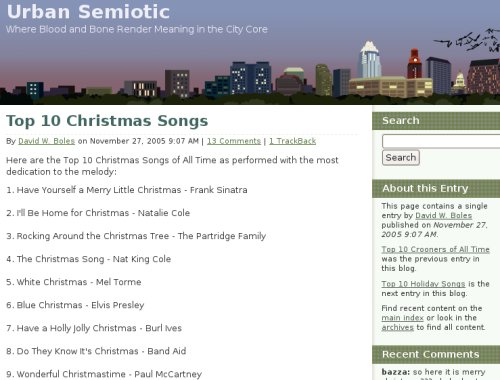Click the blog tagline under Urban Semiotic
500x380 pixels.
137,29
